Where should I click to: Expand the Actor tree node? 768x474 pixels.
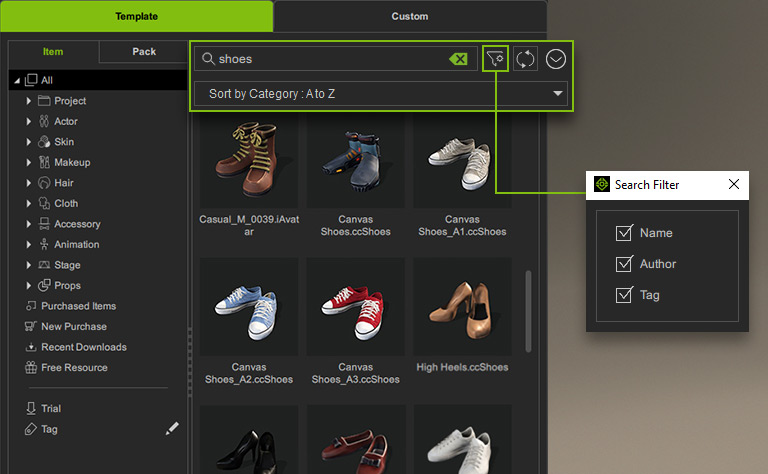point(29,121)
